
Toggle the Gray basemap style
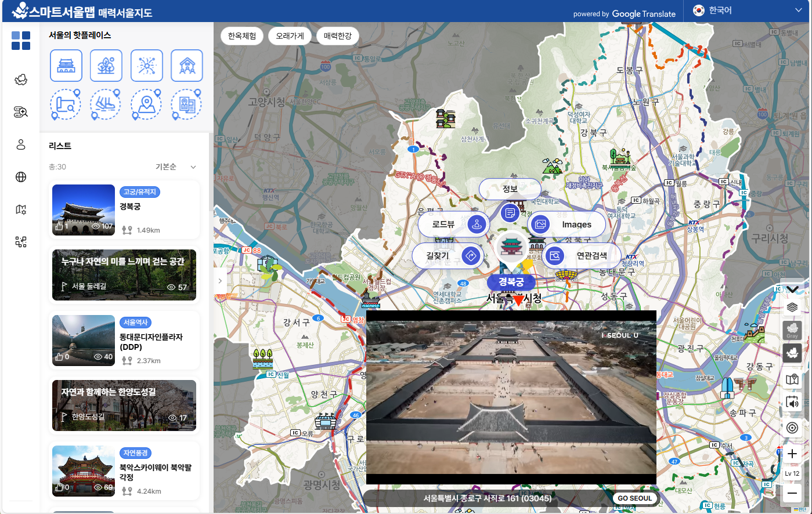coord(792,330)
